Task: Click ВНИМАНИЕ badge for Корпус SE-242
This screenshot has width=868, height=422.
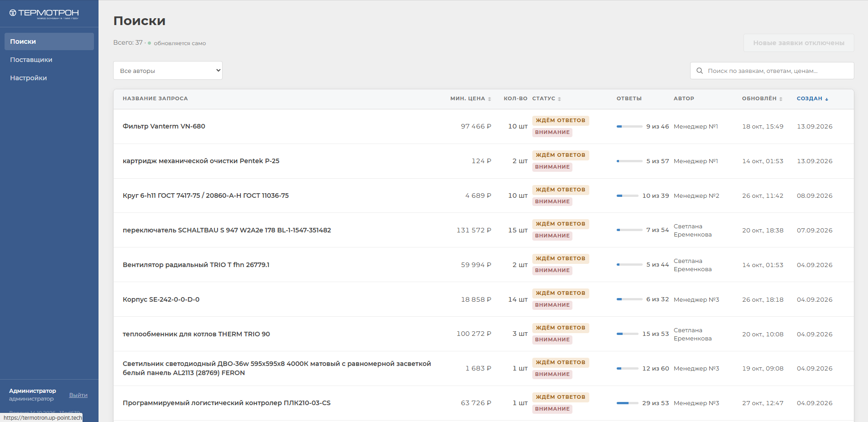Action: pyautogui.click(x=552, y=305)
